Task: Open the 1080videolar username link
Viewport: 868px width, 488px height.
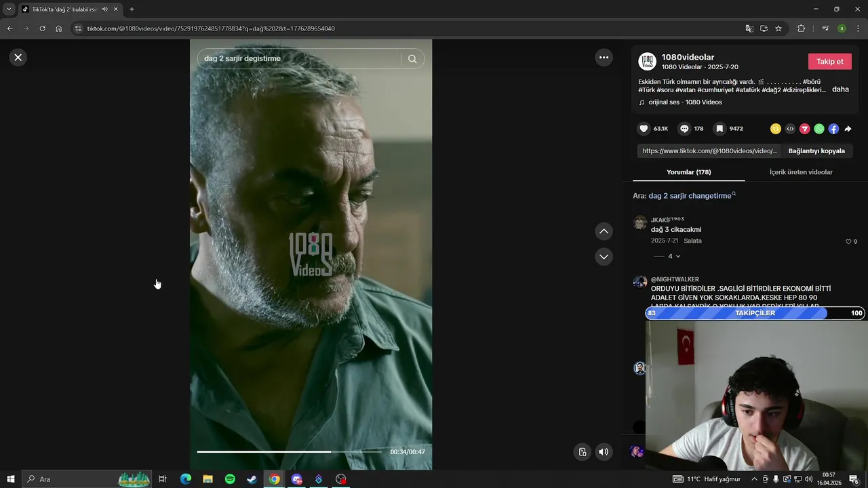Action: coord(688,58)
